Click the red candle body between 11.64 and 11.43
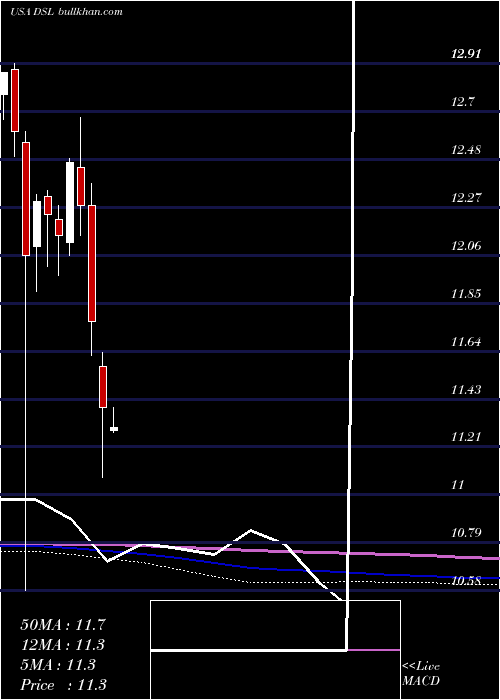Screen dimensions: 500x700 tap(103, 387)
